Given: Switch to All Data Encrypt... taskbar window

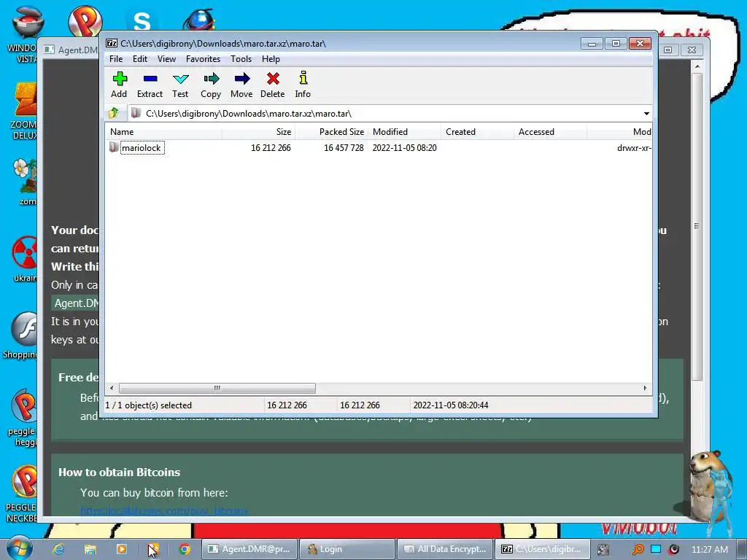Looking at the screenshot, I should pos(446,549).
